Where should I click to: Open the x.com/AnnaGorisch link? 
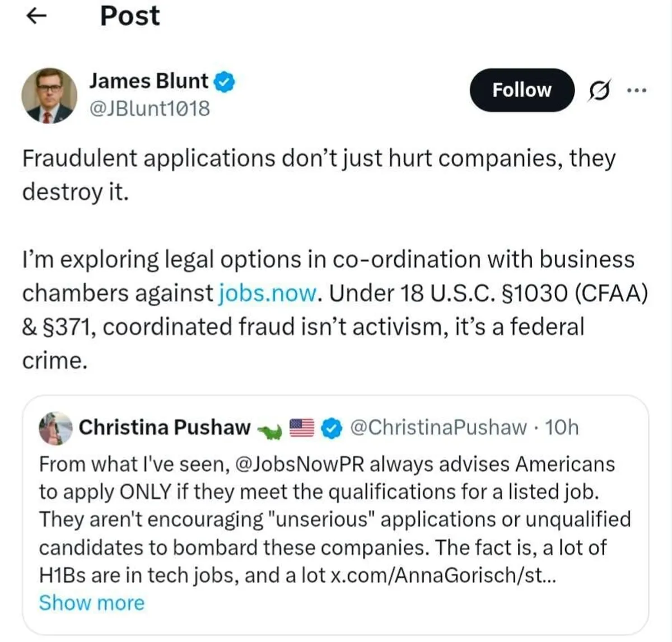(442, 575)
